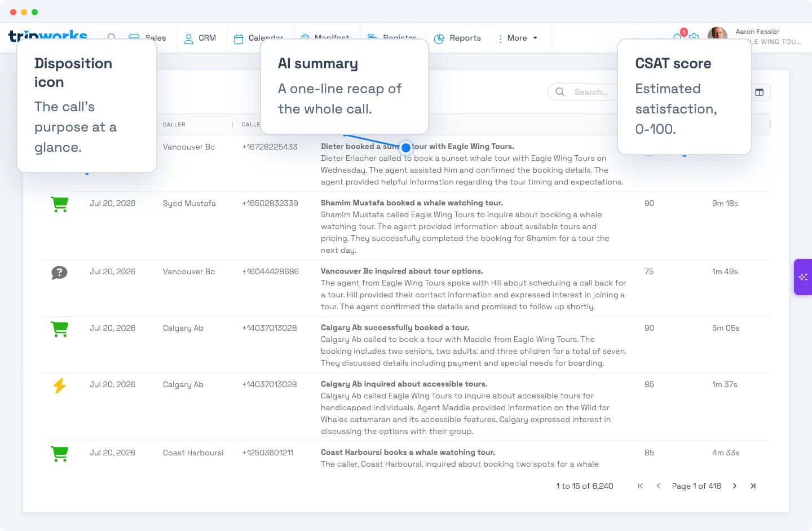The width and height of the screenshot is (812, 531).
Task: Click call duration 1m 37s
Action: [725, 384]
